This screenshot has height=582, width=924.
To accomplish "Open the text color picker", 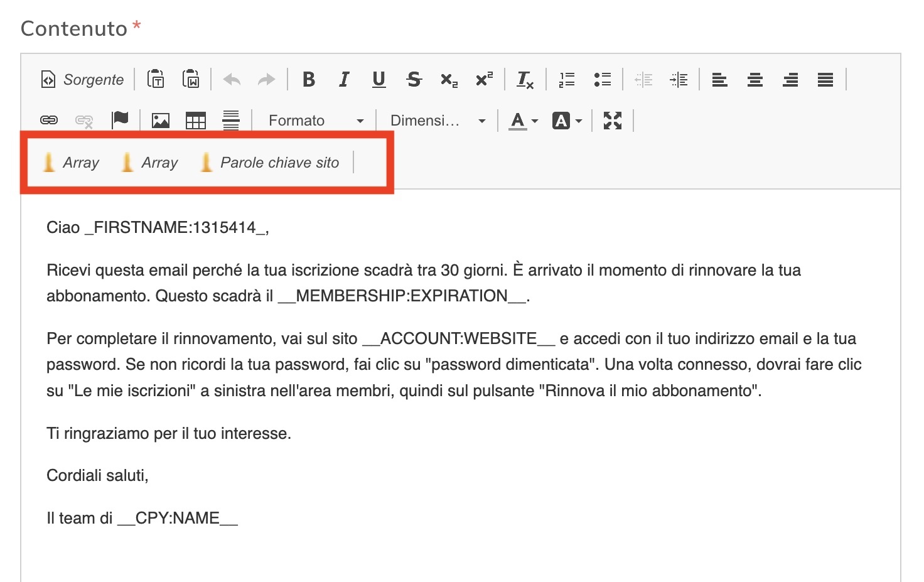I will tap(524, 121).
